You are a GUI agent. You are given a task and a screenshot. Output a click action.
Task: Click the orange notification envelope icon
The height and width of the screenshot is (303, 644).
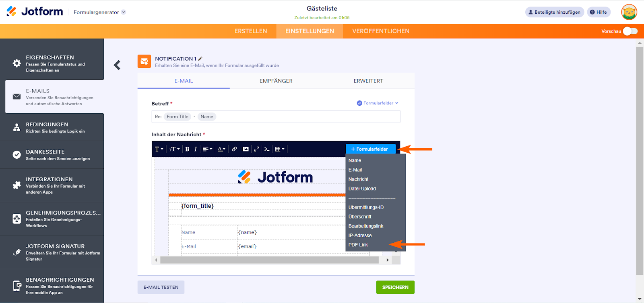(x=144, y=61)
